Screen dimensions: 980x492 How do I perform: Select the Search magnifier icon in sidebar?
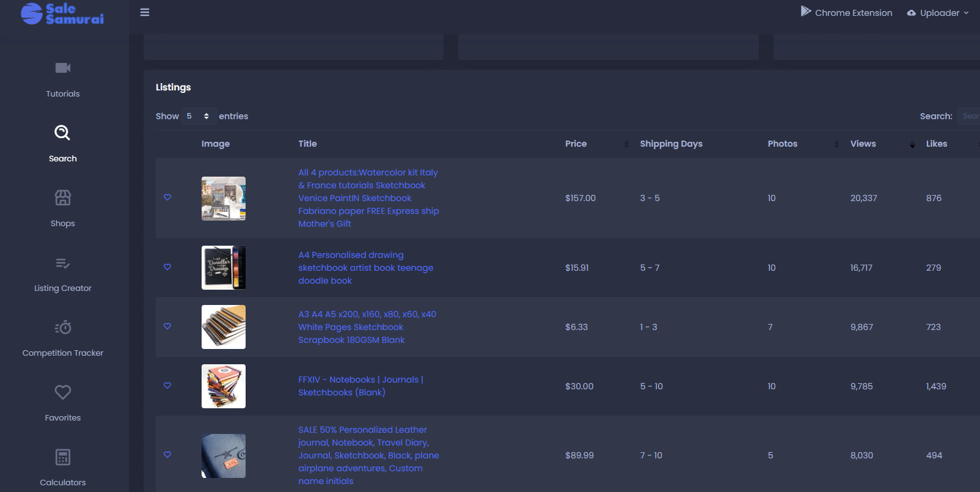[x=62, y=133]
